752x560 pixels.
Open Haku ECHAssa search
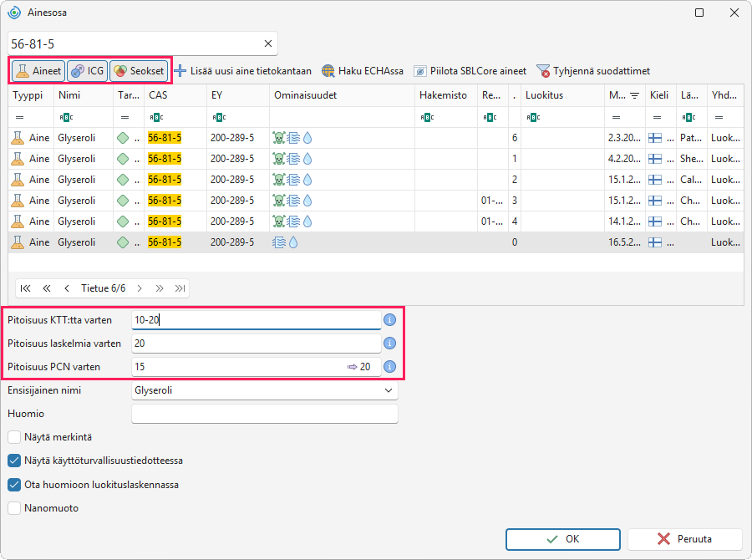[363, 71]
